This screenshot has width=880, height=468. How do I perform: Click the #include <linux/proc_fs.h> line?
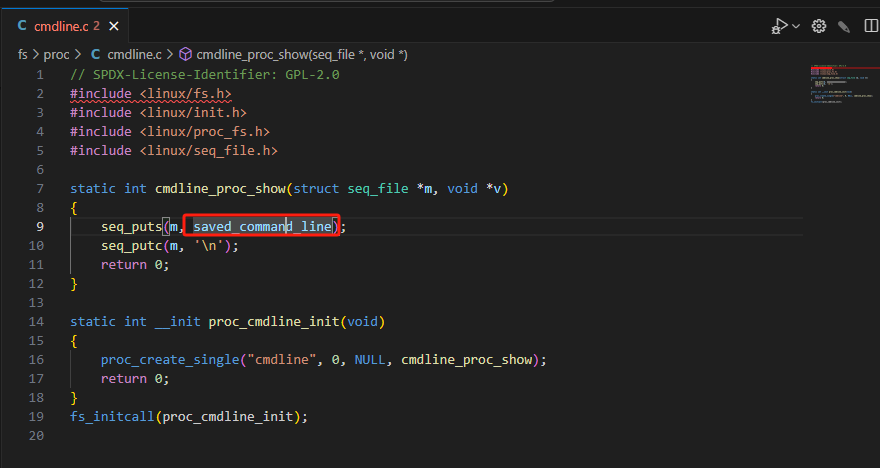[170, 132]
